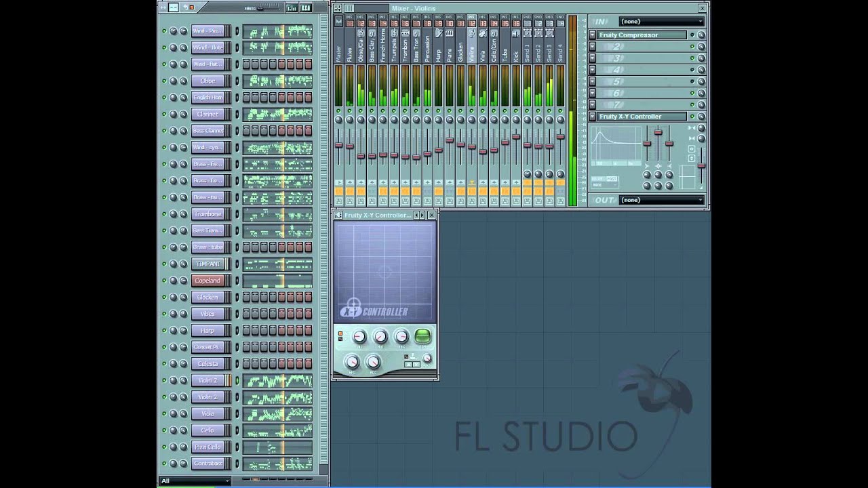Click the Harp instrument icon in mixer
The height and width of the screenshot is (488, 868).
pyautogui.click(x=439, y=33)
